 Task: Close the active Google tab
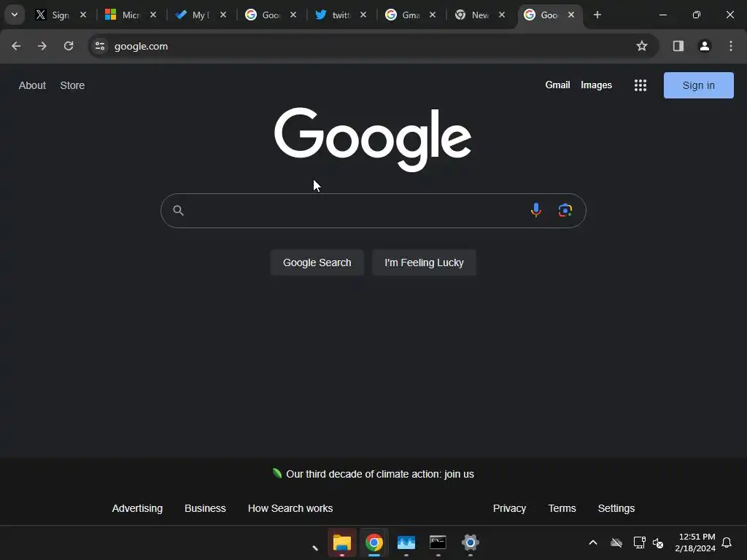[571, 15]
